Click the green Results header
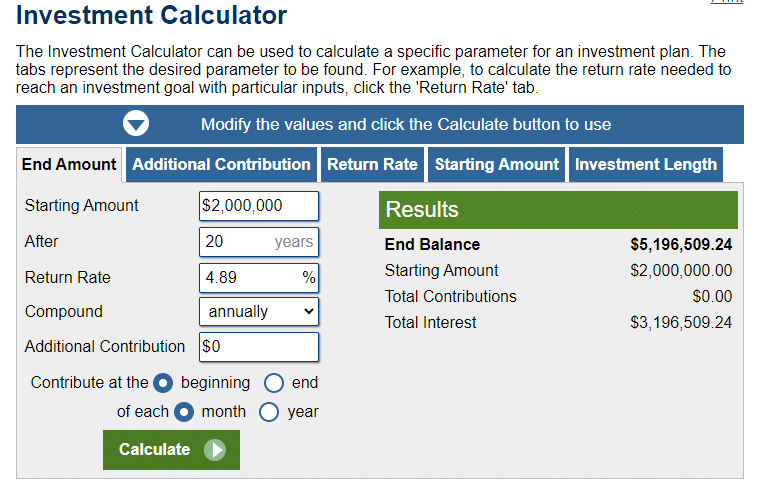769x488 pixels. point(558,210)
